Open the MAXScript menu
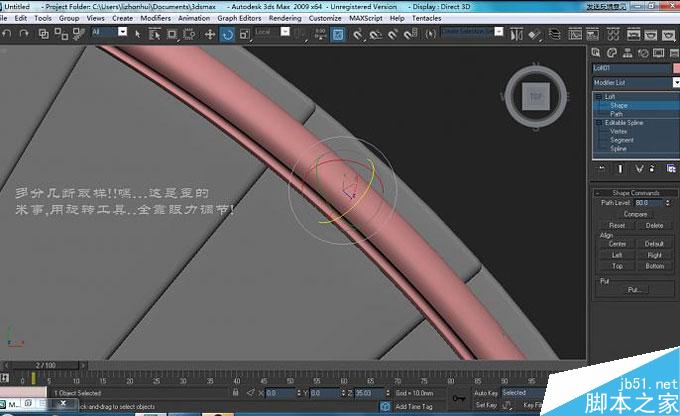This screenshot has width=680, height=416. (366, 18)
